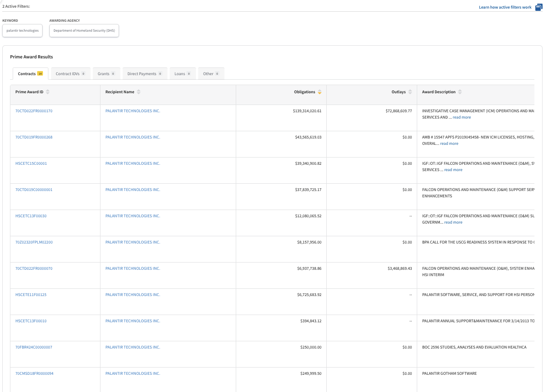Sort results by Outlays
Viewport: 548px width, 392px height.
(x=411, y=91)
